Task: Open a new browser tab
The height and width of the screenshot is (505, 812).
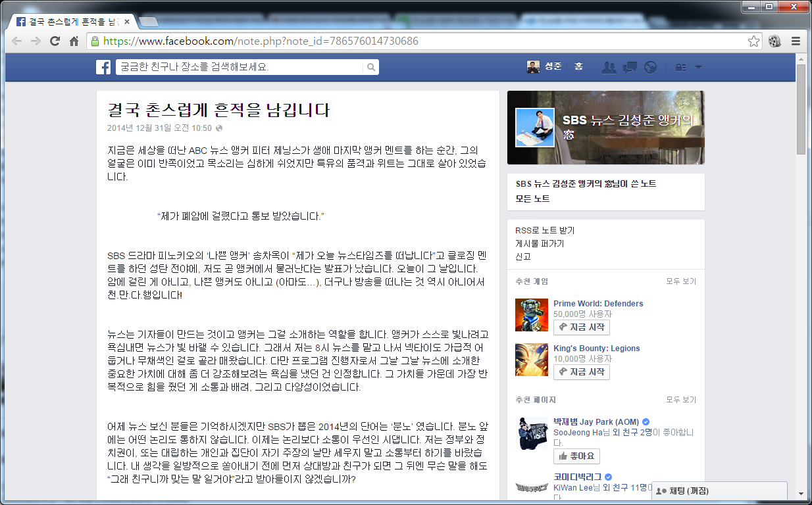Action: tap(149, 22)
